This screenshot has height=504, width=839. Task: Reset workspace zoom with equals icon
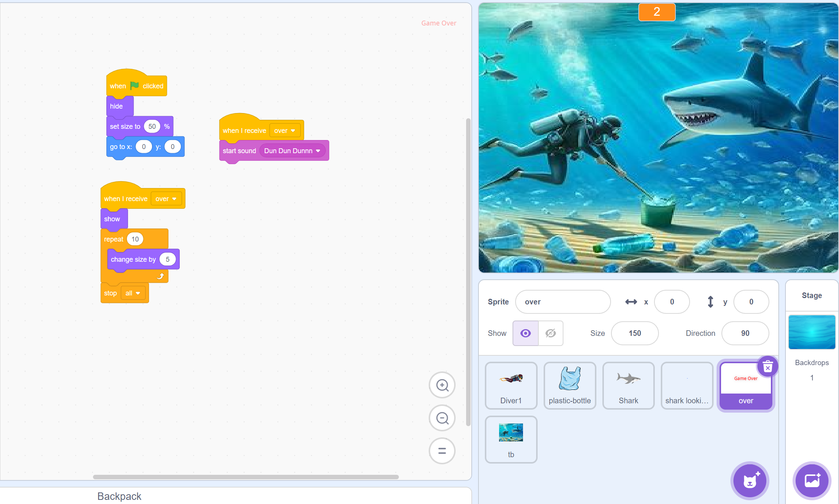[442, 451]
